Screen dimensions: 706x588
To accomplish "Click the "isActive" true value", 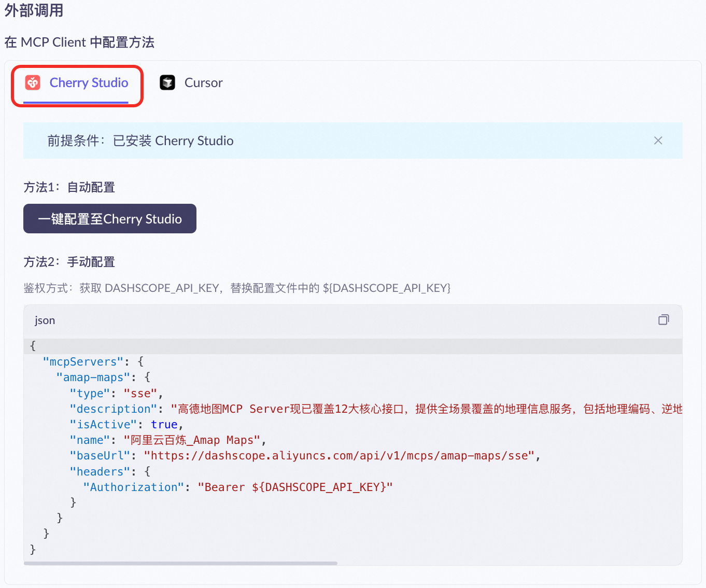I will click(164, 425).
